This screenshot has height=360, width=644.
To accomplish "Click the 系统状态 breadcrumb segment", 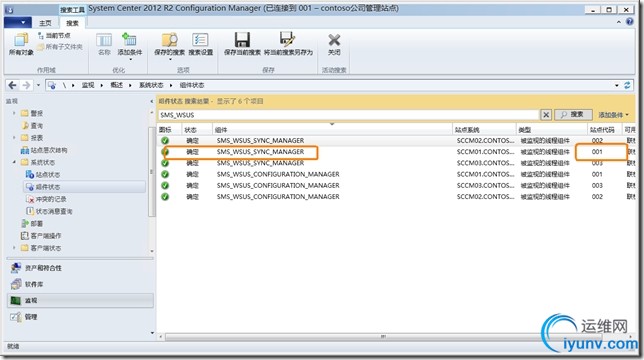I will [151, 85].
